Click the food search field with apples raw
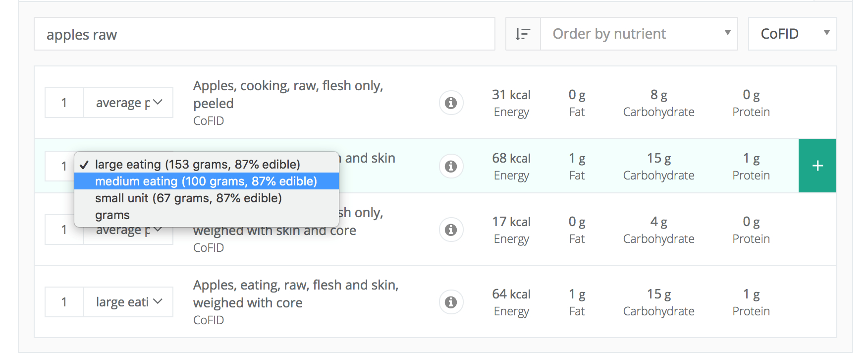868x354 pixels. coord(264,34)
